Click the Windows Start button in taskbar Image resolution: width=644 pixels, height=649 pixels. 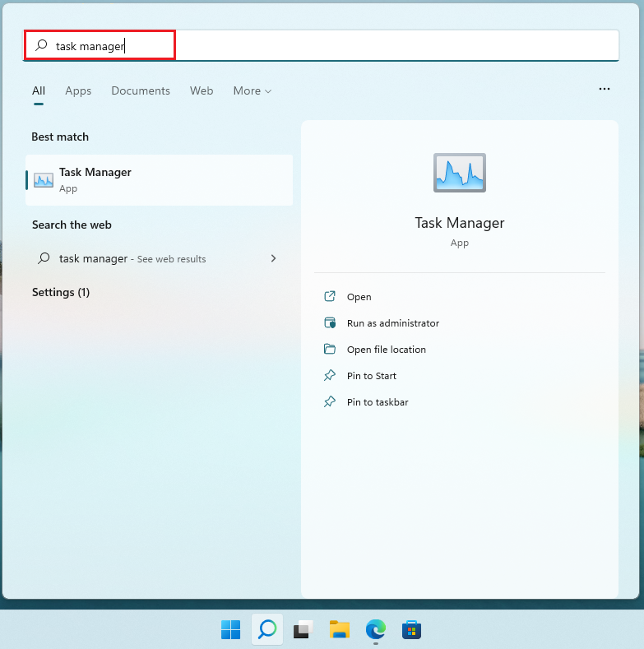tap(230, 630)
